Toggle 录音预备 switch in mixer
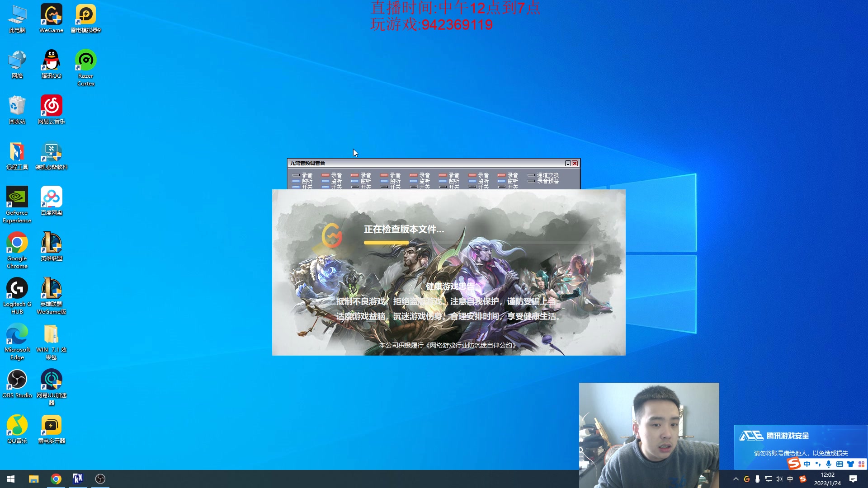 (x=531, y=181)
